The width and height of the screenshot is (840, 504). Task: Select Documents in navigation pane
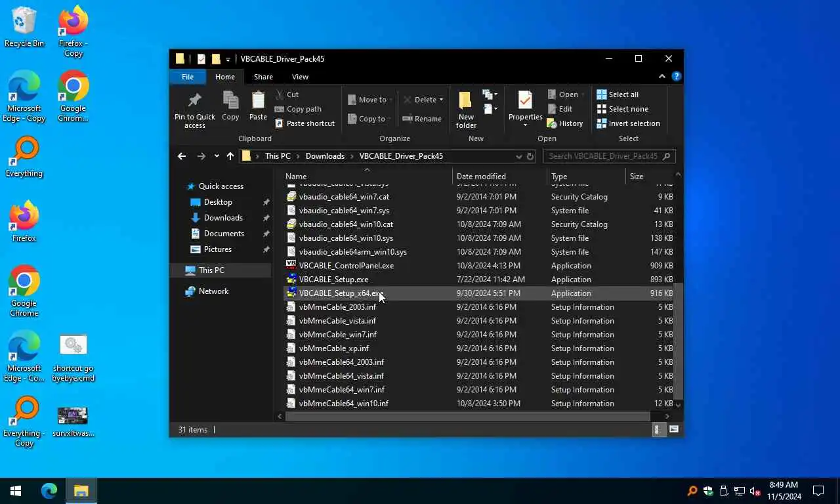pos(224,234)
